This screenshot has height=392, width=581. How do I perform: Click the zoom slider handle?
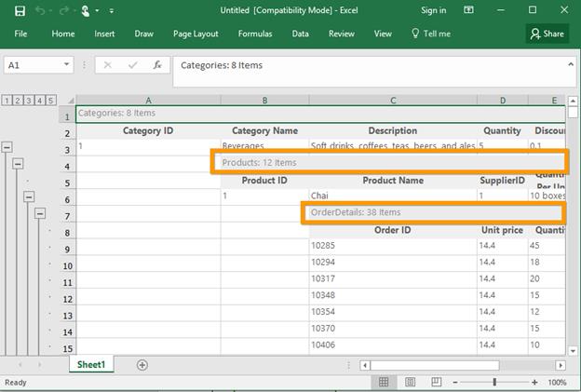[x=494, y=382]
